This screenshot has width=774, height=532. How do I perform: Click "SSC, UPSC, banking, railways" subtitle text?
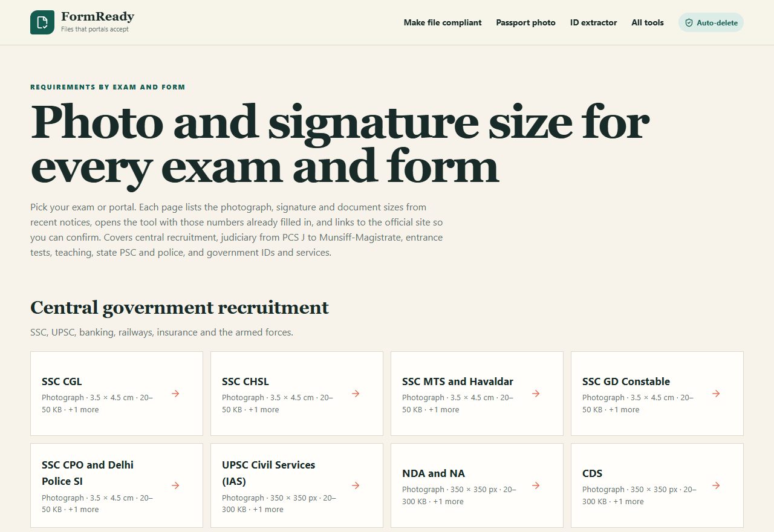(161, 332)
